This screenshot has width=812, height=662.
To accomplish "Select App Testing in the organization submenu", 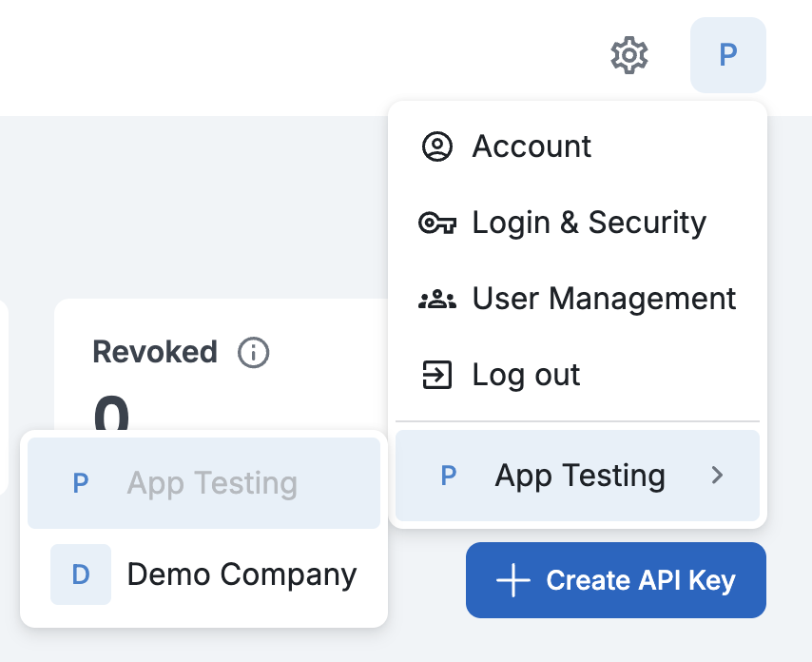I will (204, 483).
